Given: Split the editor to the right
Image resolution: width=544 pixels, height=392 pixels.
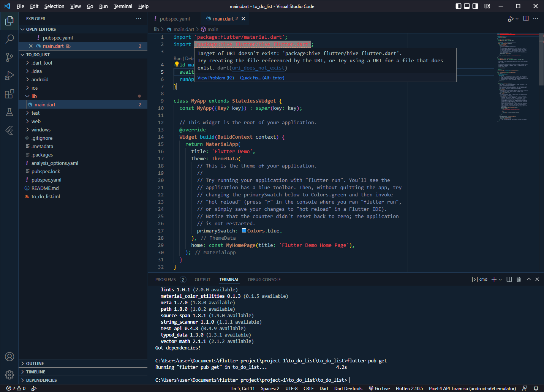Looking at the screenshot, I should [x=526, y=19].
